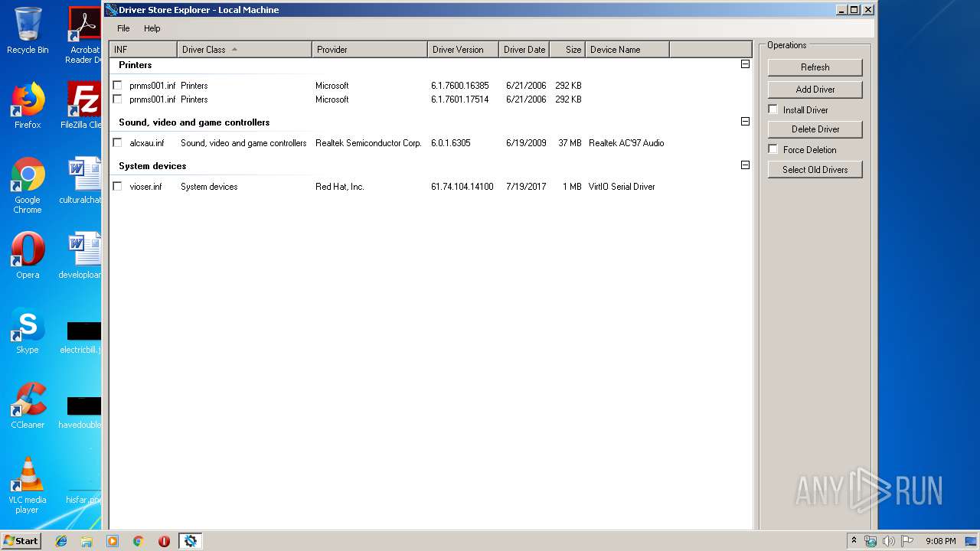Open the File menu
Screen dimensions: 980x551
123,28
